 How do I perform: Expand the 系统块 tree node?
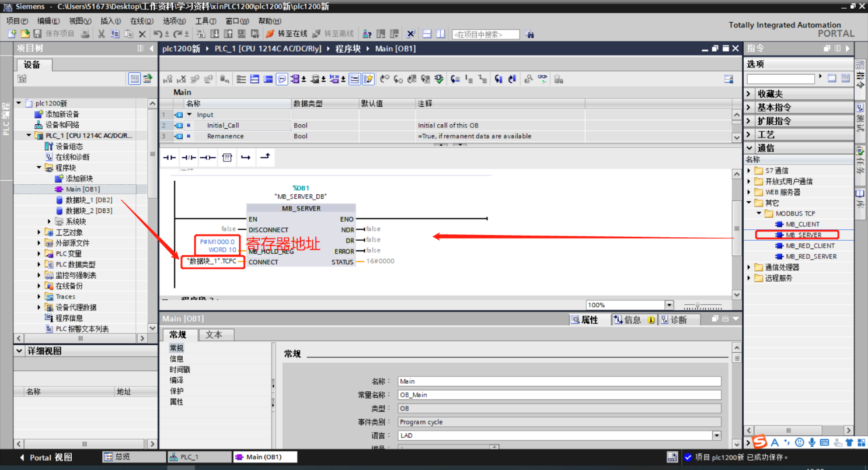click(50, 222)
